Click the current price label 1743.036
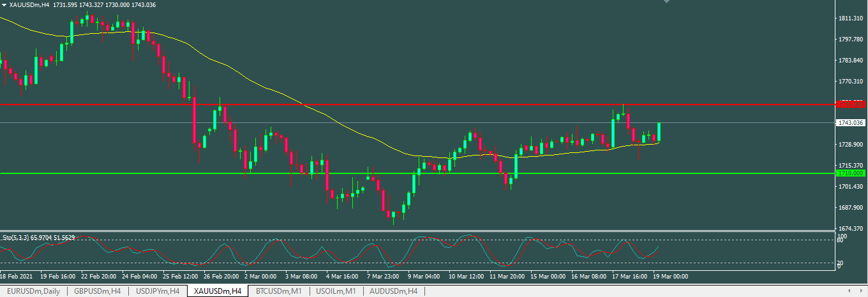 pyautogui.click(x=850, y=122)
